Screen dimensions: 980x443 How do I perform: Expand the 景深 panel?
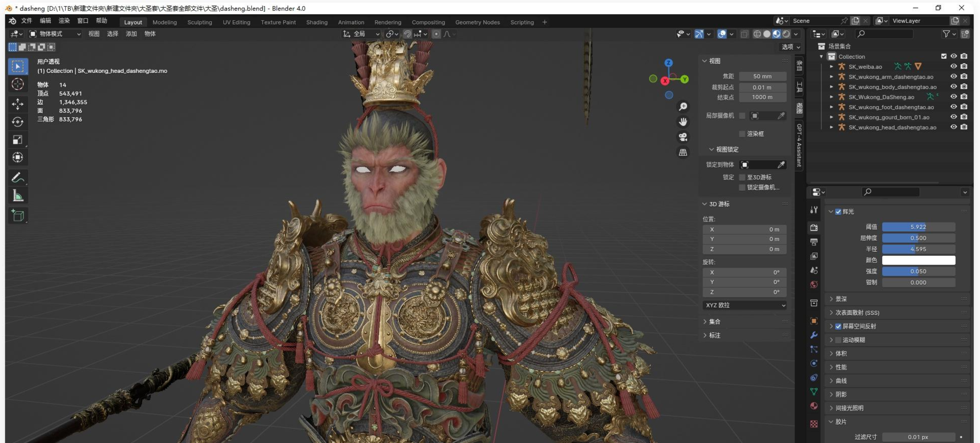coord(841,299)
